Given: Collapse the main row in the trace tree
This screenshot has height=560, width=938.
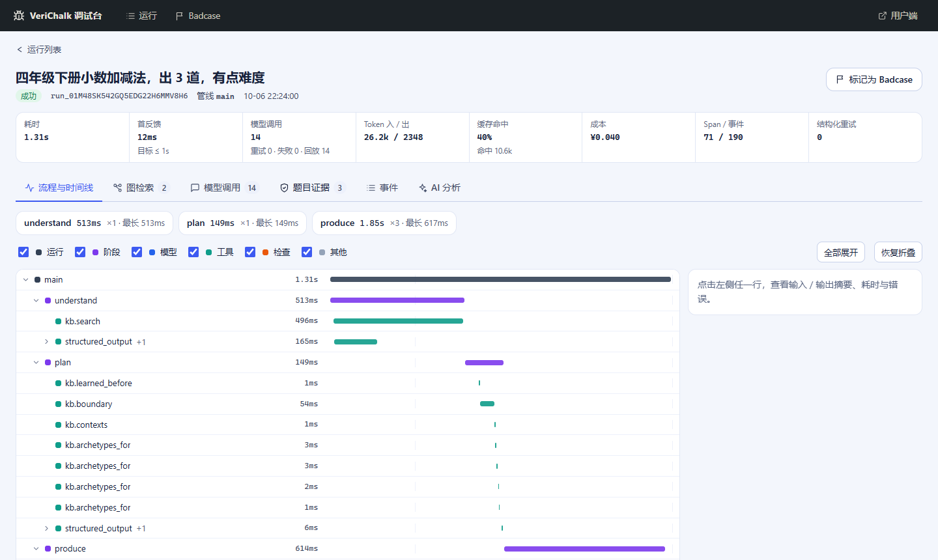Looking at the screenshot, I should 26,280.
